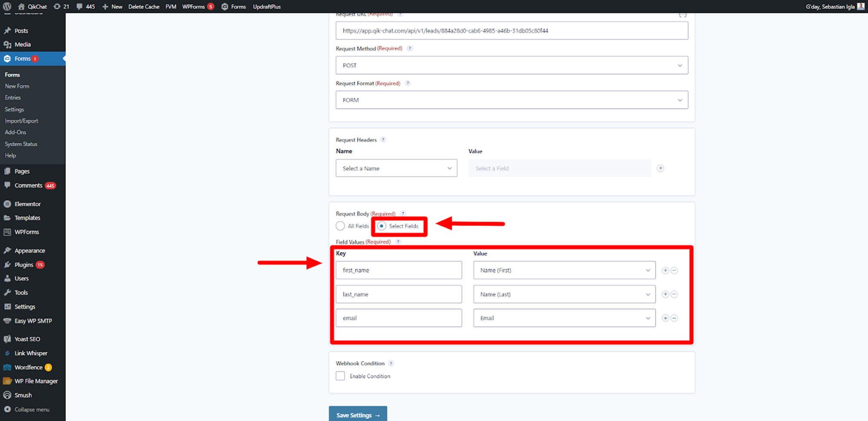The height and width of the screenshot is (421, 868).
Task: Click Delete Cache in the admin bar
Action: pyautogui.click(x=144, y=7)
